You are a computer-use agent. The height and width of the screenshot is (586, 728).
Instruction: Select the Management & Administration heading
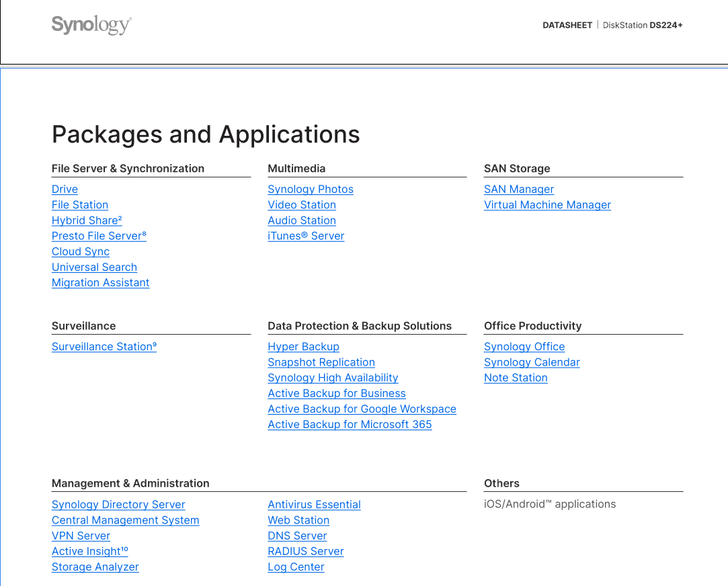pos(130,483)
